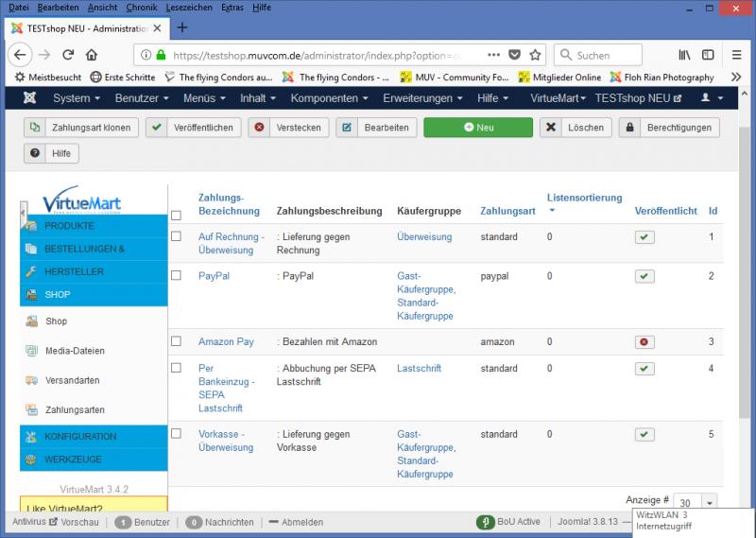Check the box for Auf Rechnung - Überweisung
Viewport: 756px width, 538px height.
176,236
